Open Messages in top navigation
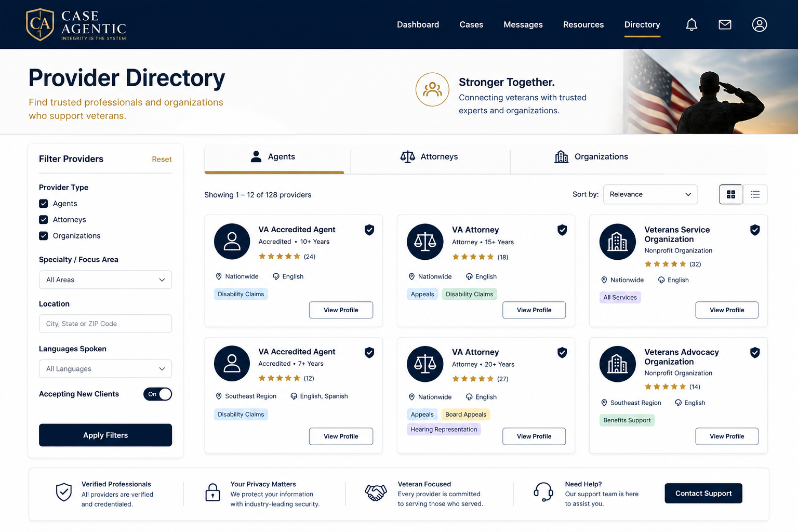This screenshot has width=798, height=532. pyautogui.click(x=523, y=24)
